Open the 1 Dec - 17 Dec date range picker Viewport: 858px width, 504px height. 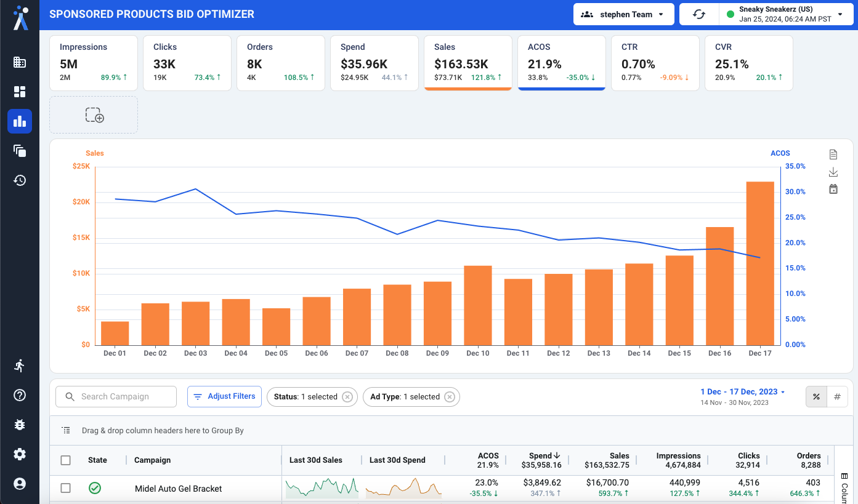click(x=742, y=392)
